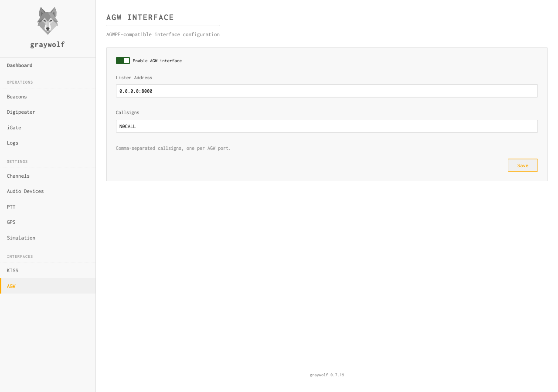Click the graywolf wolf logo
The image size is (558, 392).
pyautogui.click(x=47, y=20)
